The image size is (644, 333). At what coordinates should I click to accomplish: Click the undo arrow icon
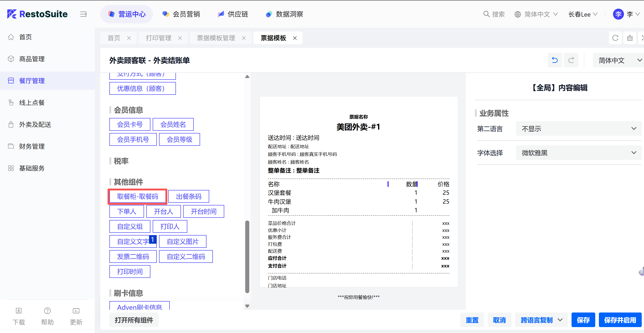click(554, 60)
